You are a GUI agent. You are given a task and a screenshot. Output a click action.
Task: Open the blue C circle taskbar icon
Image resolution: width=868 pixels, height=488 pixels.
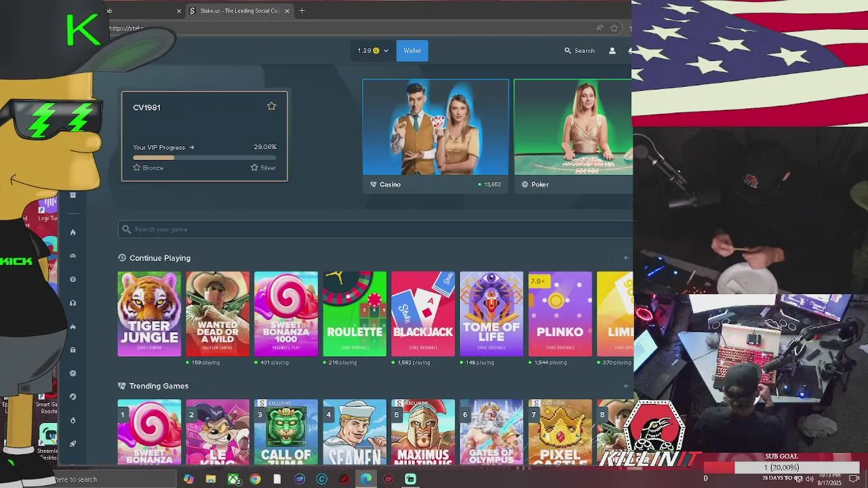click(321, 479)
